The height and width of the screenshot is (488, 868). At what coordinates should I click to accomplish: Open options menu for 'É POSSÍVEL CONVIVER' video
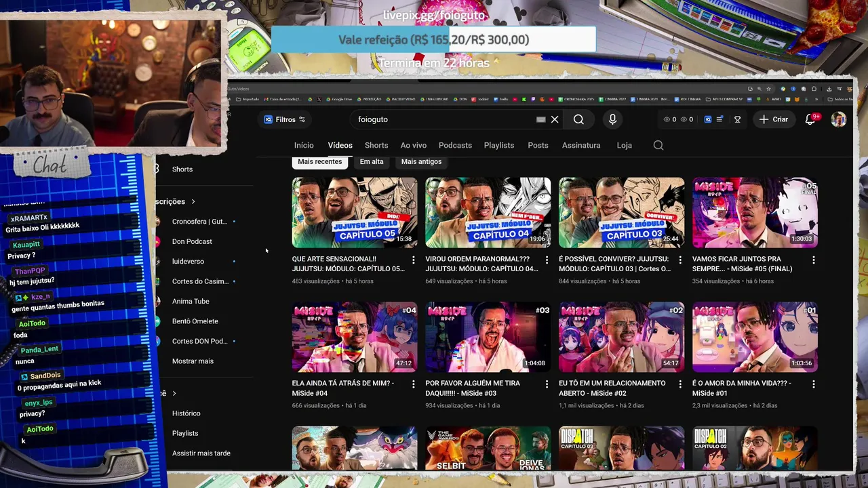coord(680,260)
